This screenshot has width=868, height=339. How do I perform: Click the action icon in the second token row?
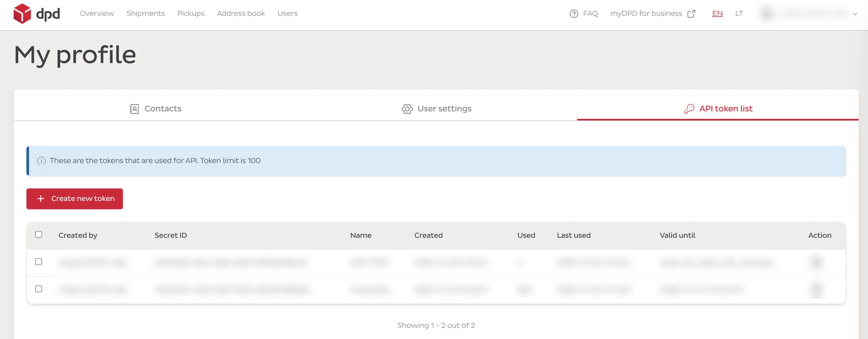[x=816, y=290]
